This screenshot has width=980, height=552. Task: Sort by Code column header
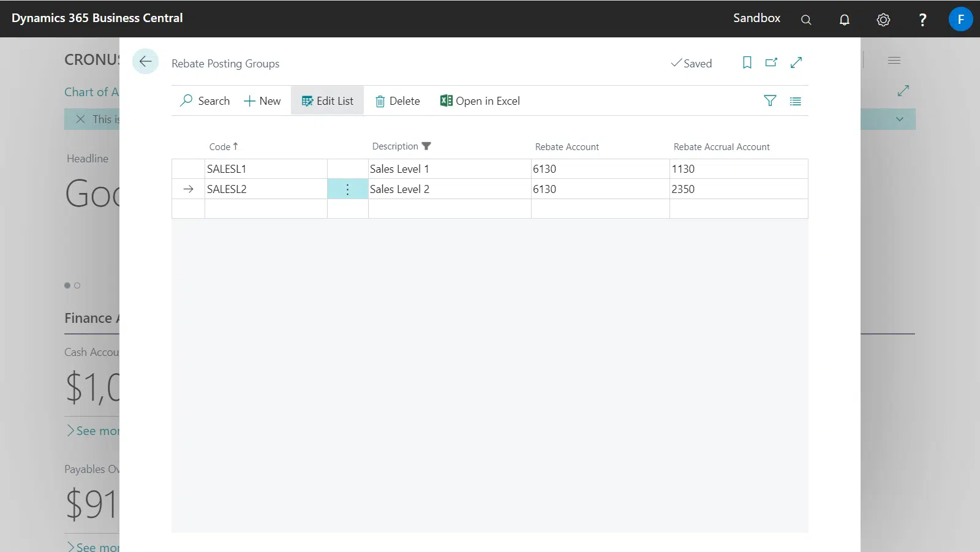(x=224, y=146)
